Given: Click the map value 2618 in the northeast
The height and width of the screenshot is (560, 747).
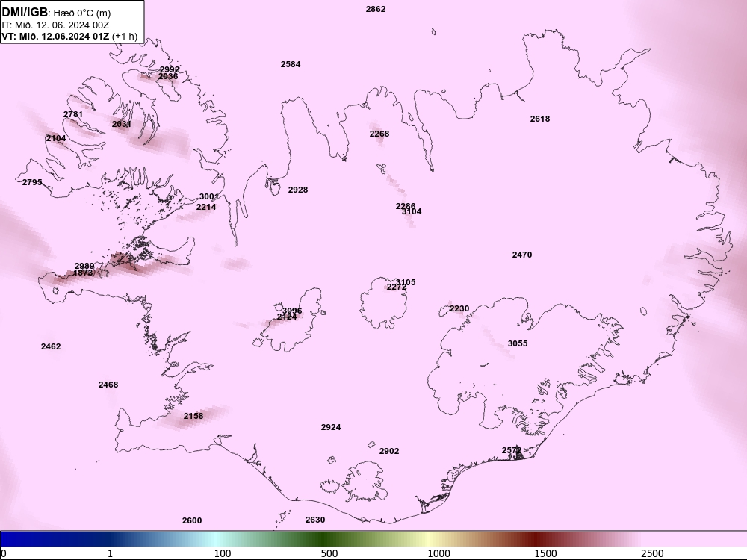Looking at the screenshot, I should [540, 119].
